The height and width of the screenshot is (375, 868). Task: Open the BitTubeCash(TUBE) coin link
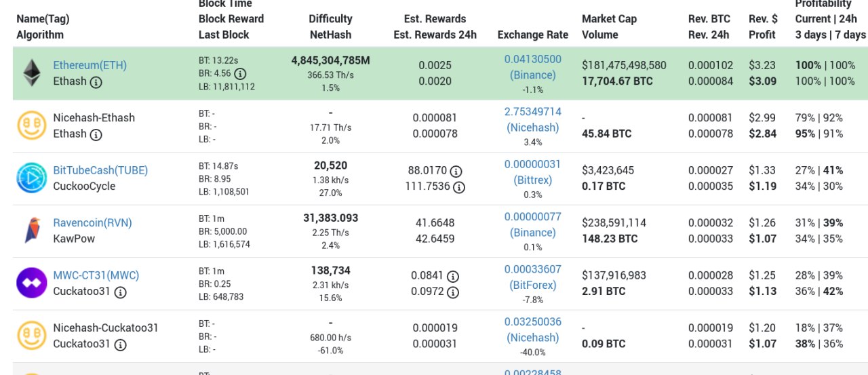[x=100, y=170]
